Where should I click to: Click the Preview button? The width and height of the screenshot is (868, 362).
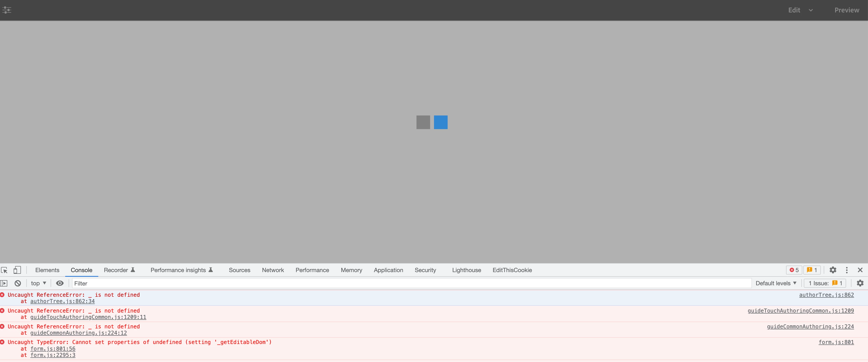[x=846, y=10]
